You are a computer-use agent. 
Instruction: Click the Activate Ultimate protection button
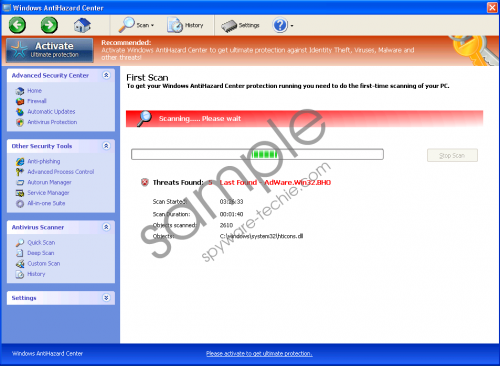pyautogui.click(x=50, y=50)
